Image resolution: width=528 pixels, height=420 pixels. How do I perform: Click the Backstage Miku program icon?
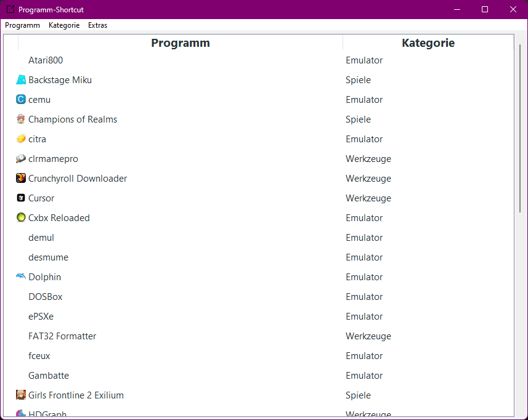tap(21, 80)
